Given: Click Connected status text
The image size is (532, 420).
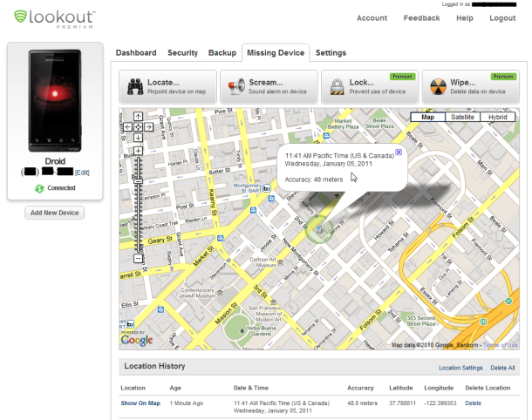Looking at the screenshot, I should [x=61, y=188].
